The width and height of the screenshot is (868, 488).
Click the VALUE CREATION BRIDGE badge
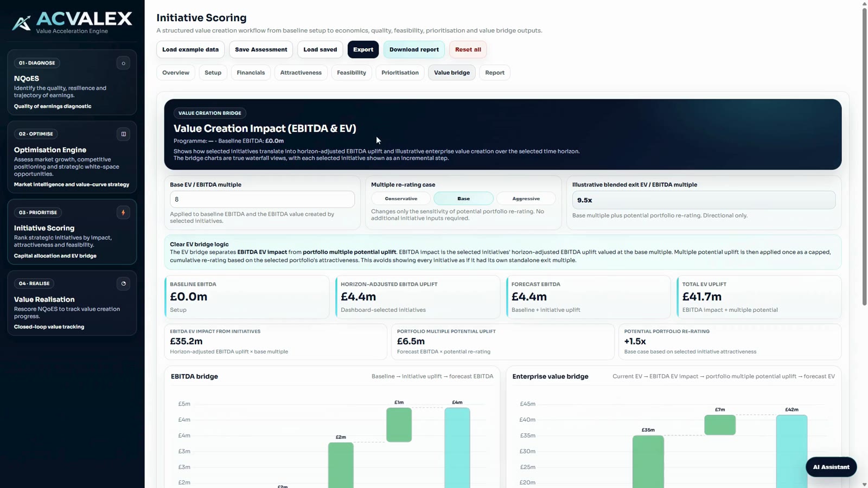(210, 113)
